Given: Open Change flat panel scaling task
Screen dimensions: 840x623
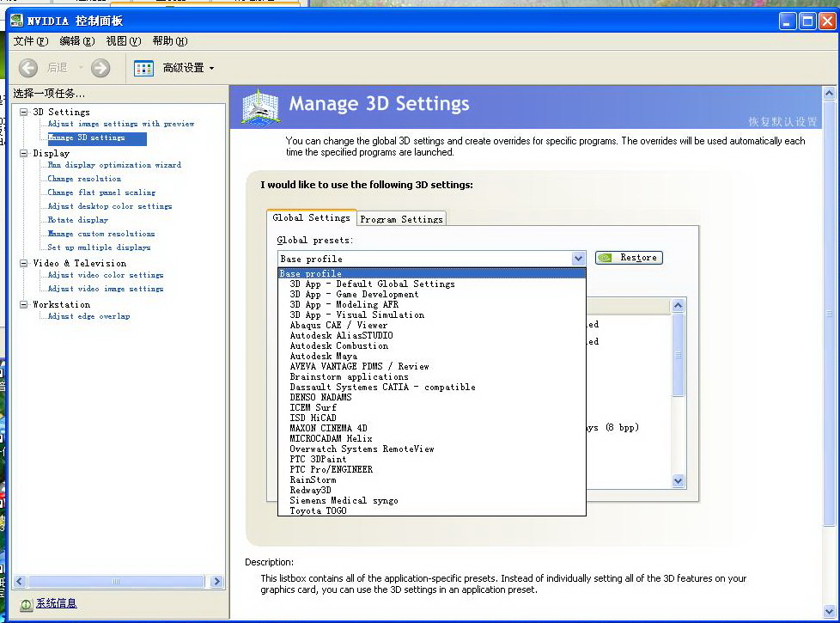Looking at the screenshot, I should [101, 192].
